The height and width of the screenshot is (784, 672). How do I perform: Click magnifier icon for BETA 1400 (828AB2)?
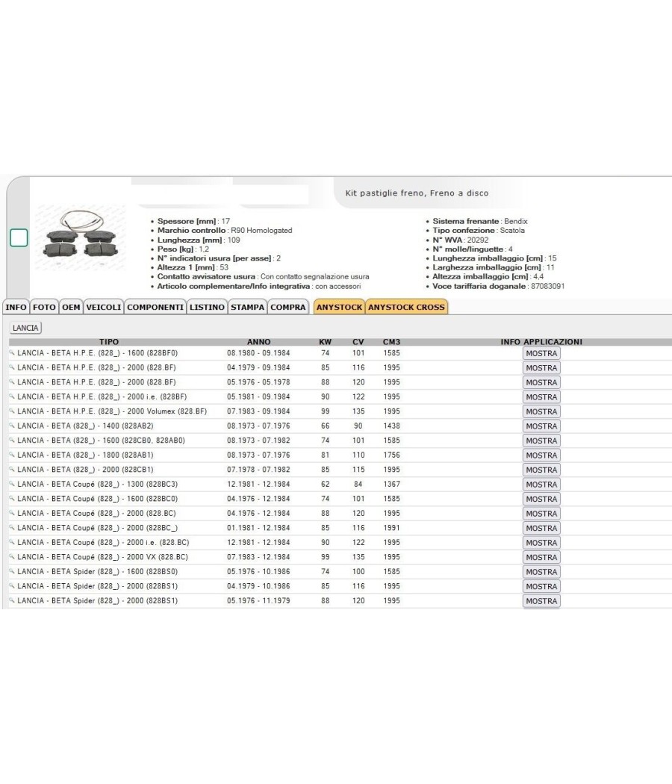12,426
